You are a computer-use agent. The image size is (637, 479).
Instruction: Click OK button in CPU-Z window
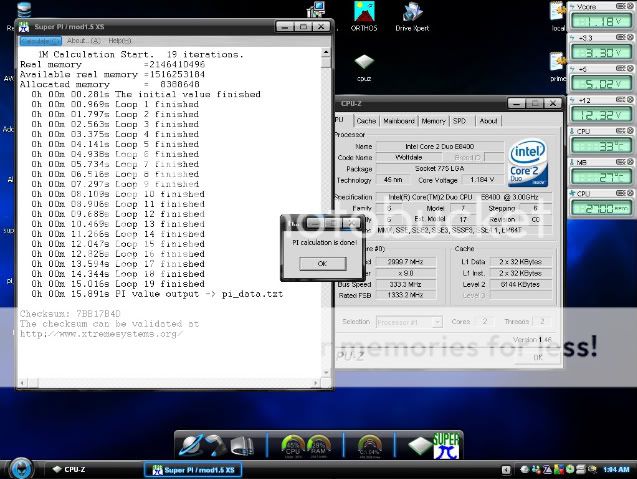(x=537, y=356)
